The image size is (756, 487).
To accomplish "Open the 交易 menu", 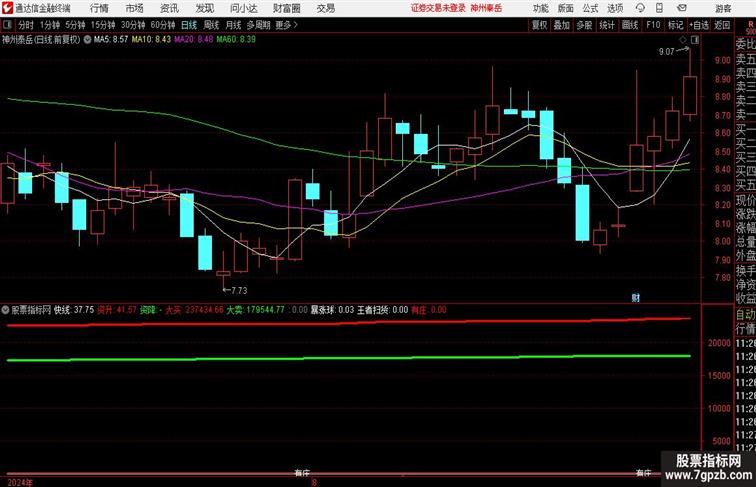I will click(325, 8).
